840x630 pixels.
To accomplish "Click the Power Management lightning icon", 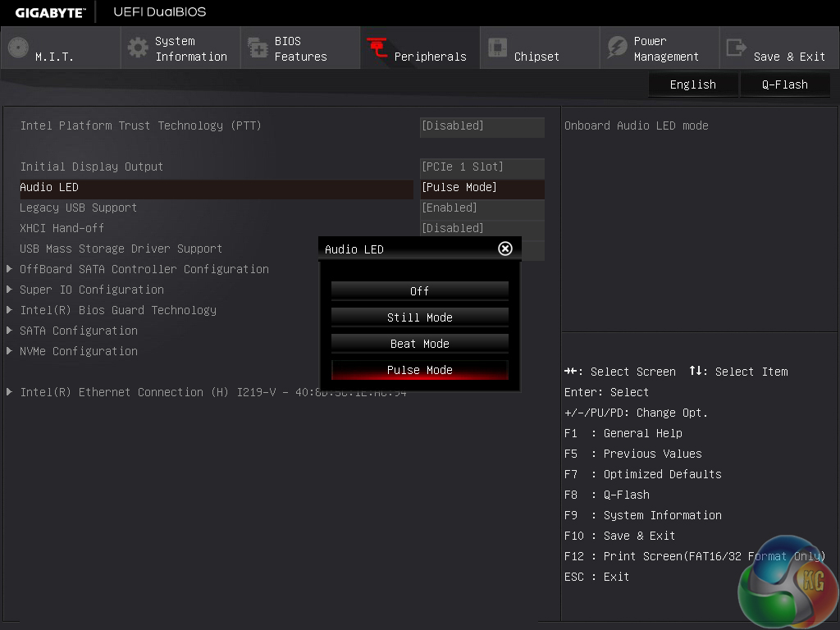I will click(617, 48).
